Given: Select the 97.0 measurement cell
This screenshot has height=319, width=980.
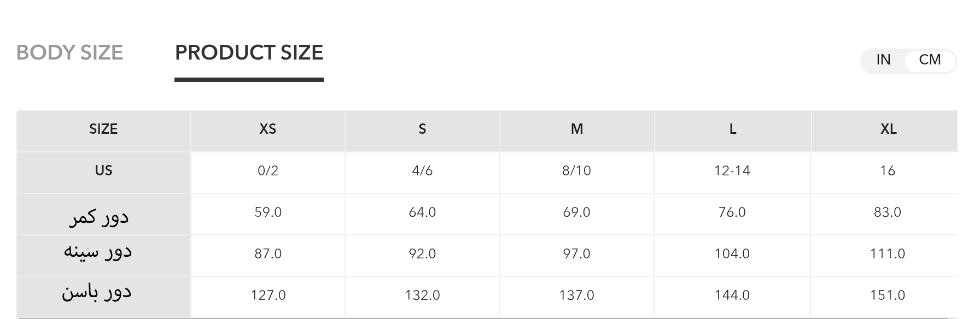Looking at the screenshot, I should pyautogui.click(x=577, y=253).
